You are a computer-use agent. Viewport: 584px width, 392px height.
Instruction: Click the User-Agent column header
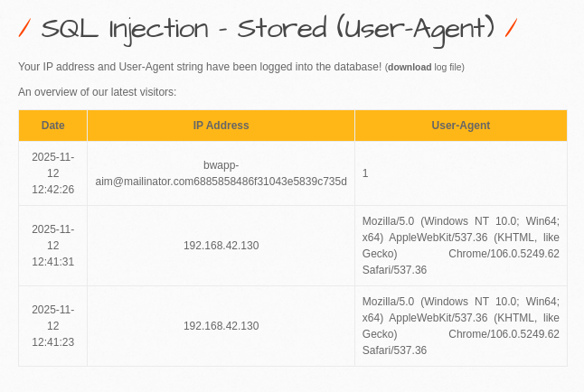pyautogui.click(x=460, y=126)
